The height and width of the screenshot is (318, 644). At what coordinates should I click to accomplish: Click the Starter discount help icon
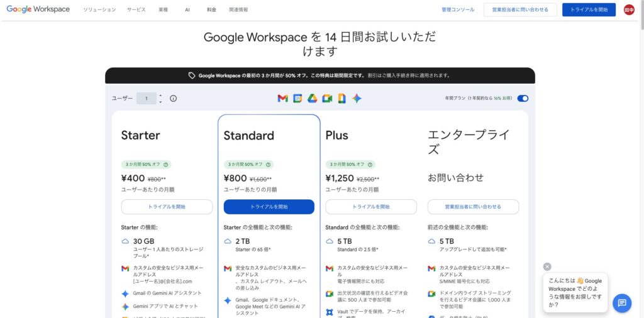click(166, 165)
